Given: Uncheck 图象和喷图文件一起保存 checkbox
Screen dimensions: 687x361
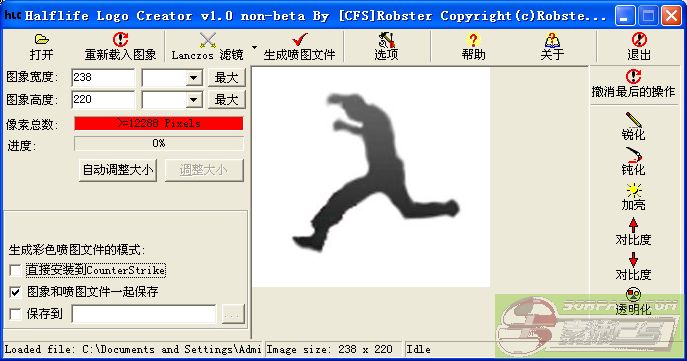Looking at the screenshot, I should pos(15,292).
